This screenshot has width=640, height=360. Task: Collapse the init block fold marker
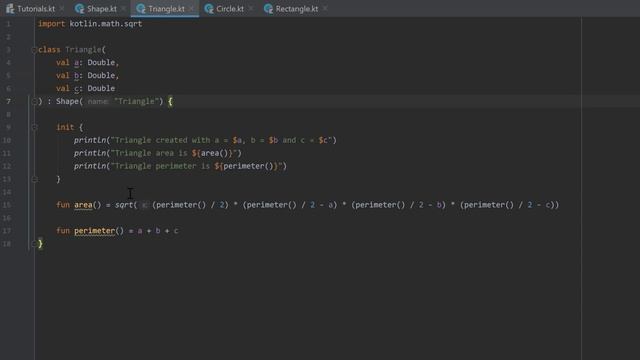(x=34, y=127)
